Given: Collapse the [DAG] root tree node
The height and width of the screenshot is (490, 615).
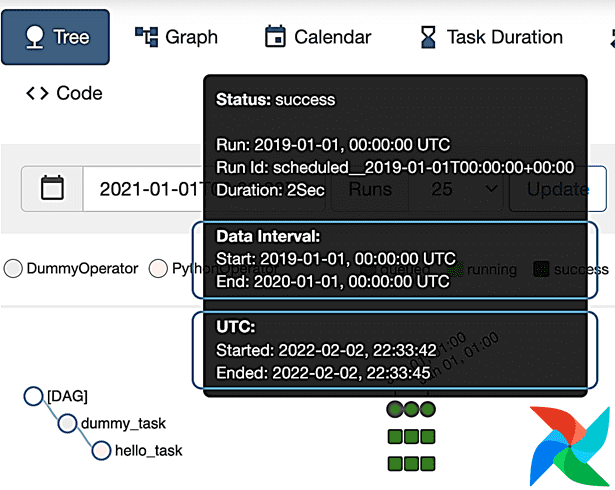Looking at the screenshot, I should [33, 397].
